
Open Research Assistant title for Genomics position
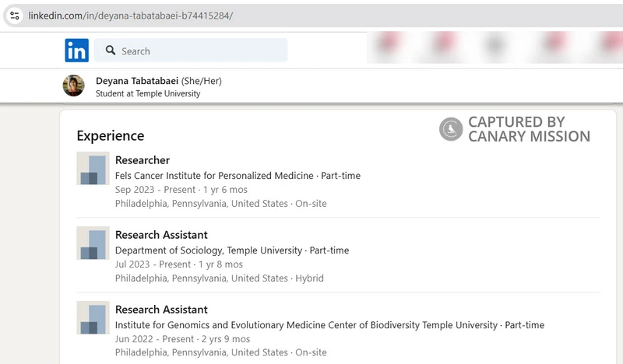161,310
